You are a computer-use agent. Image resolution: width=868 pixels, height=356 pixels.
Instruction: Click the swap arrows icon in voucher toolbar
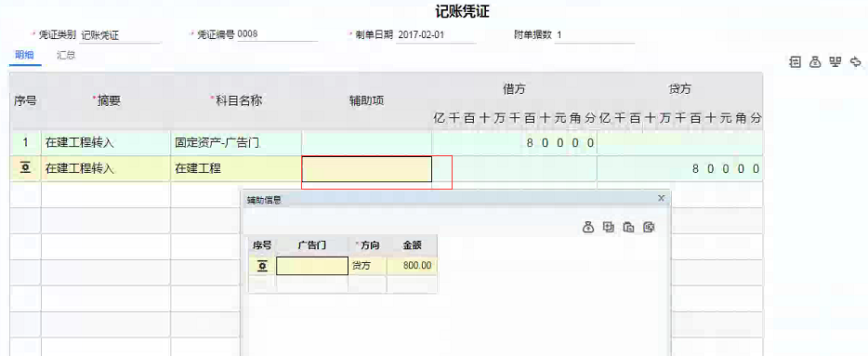(856, 62)
